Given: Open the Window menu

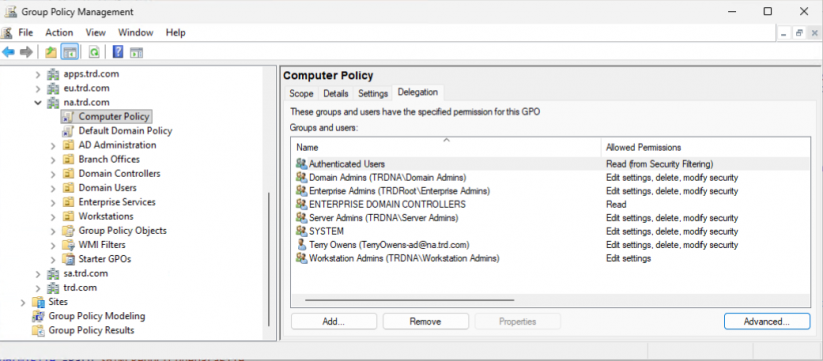Looking at the screenshot, I should point(135,33).
